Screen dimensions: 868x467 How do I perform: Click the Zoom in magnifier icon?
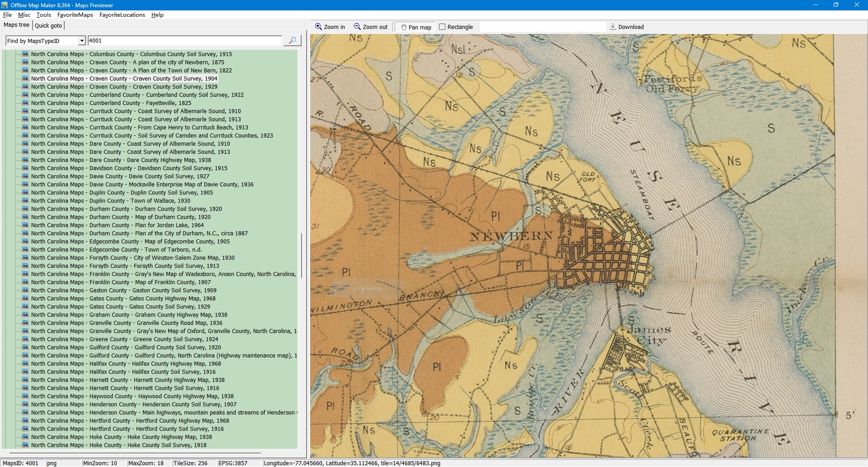pos(319,27)
